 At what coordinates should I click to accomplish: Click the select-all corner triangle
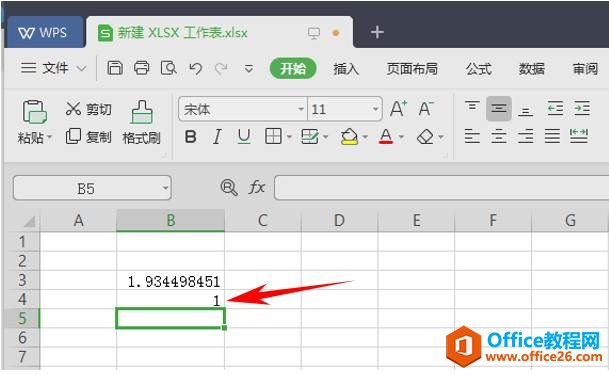click(30, 221)
